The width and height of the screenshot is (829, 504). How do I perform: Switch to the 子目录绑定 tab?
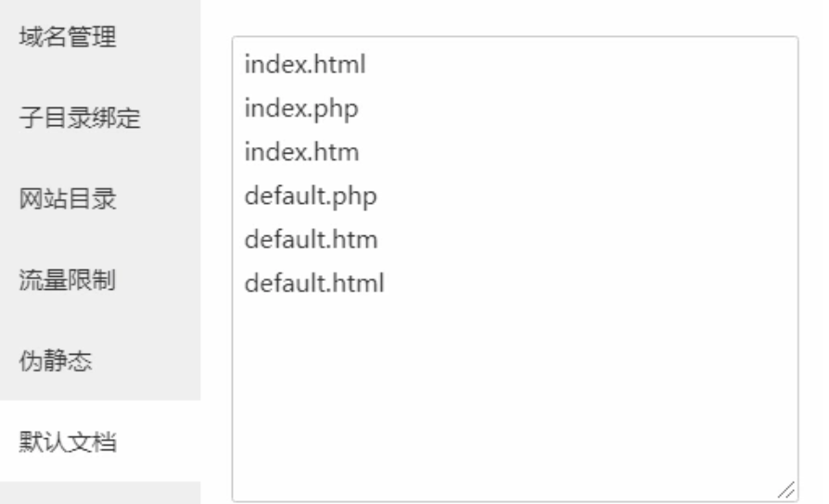tap(80, 120)
